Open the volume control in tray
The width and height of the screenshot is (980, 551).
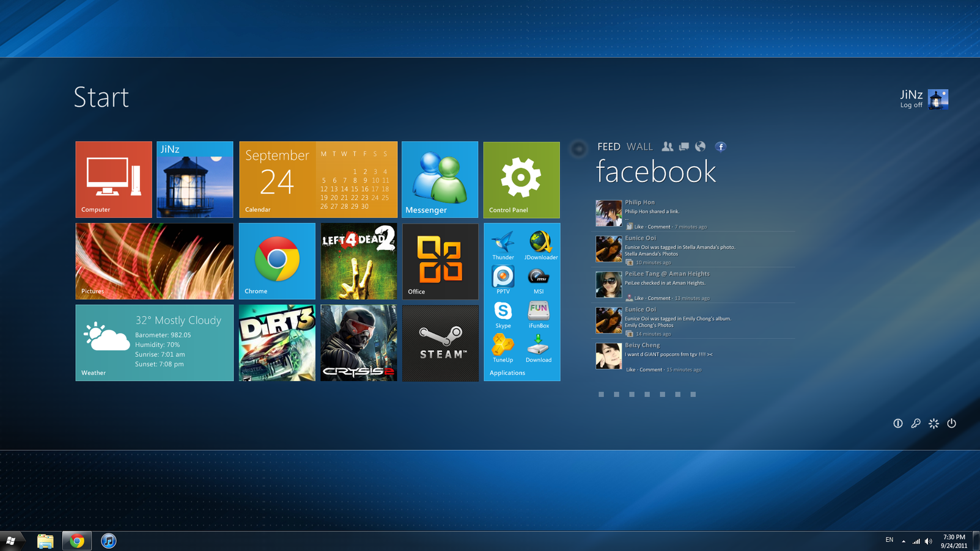[x=929, y=541]
